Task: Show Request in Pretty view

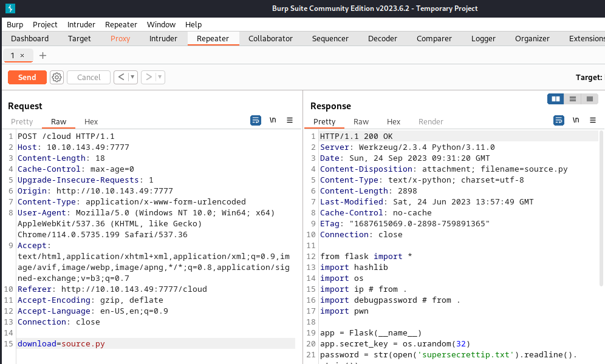Action: coord(22,122)
